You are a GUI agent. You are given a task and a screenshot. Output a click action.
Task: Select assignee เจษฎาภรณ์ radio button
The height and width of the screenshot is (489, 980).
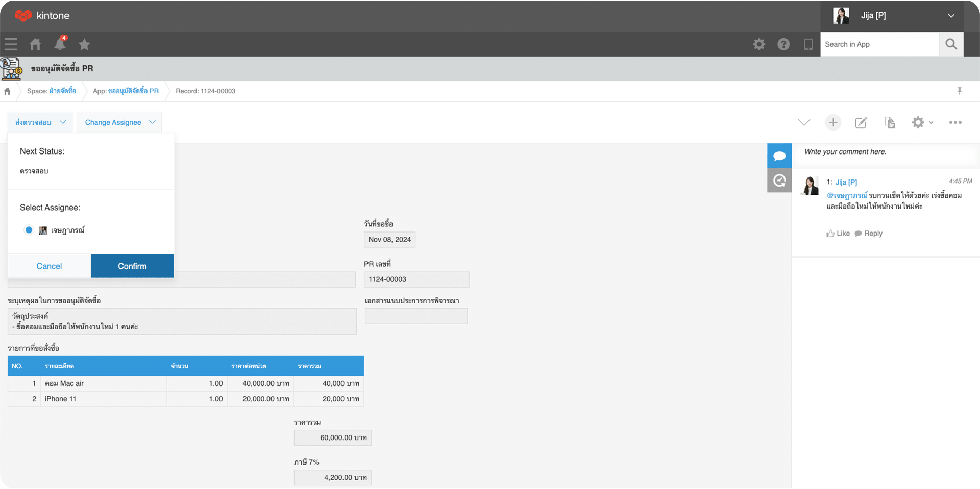[x=29, y=230]
